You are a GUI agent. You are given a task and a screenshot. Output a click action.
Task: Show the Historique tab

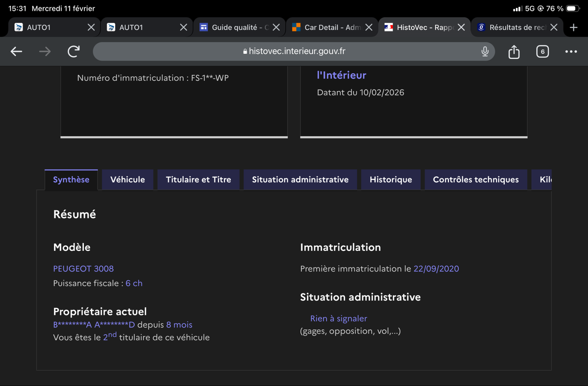pyautogui.click(x=391, y=180)
